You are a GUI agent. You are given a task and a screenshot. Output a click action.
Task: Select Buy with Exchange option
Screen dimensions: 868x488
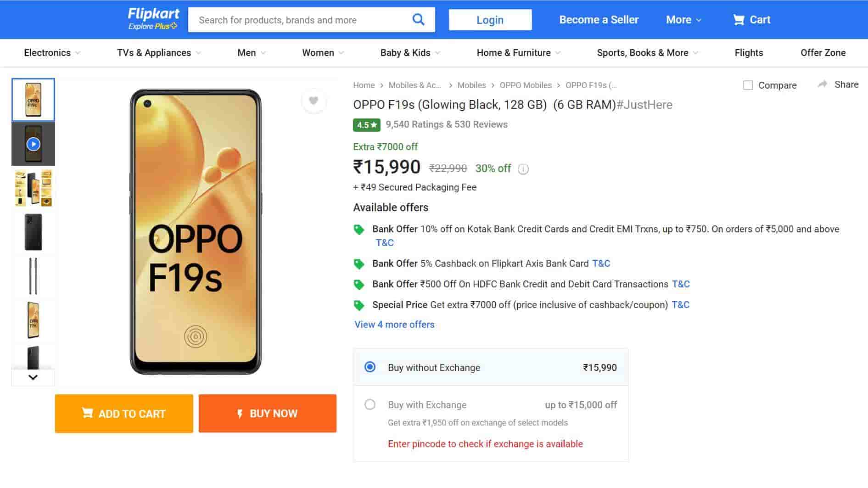(x=370, y=405)
